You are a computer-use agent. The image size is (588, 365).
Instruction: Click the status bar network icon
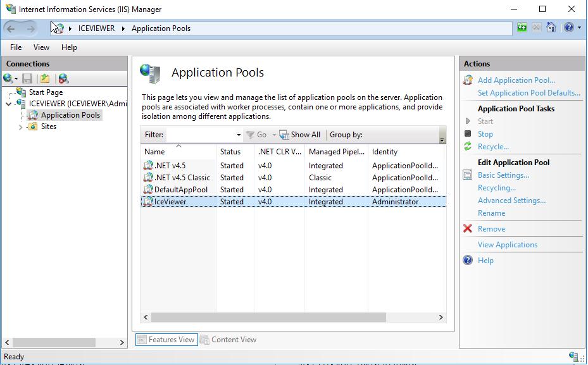pos(573,356)
